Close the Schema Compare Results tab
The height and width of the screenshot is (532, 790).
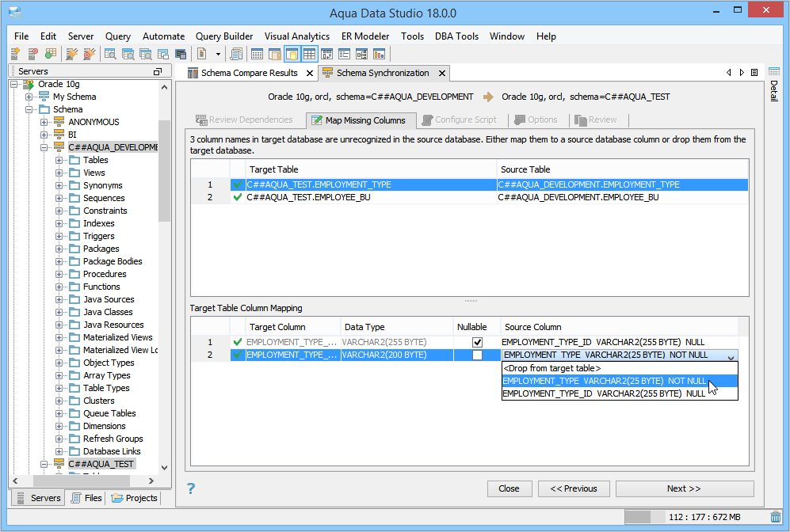click(x=310, y=74)
